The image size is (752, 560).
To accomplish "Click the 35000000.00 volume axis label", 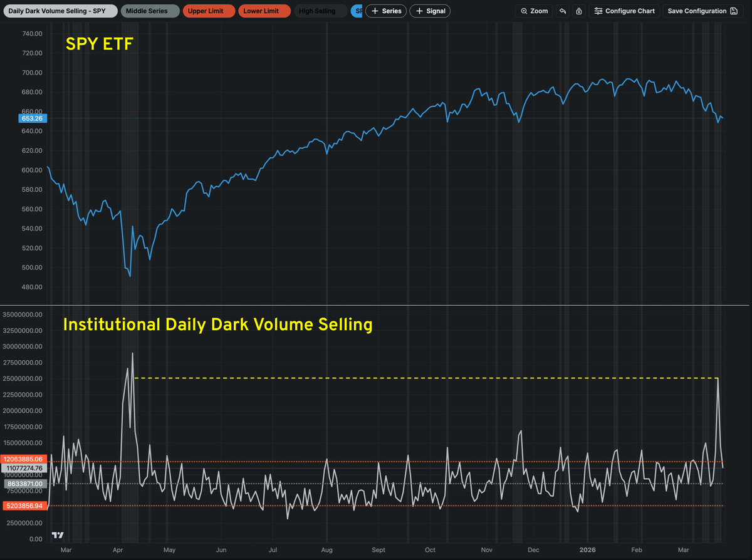I will [23, 315].
